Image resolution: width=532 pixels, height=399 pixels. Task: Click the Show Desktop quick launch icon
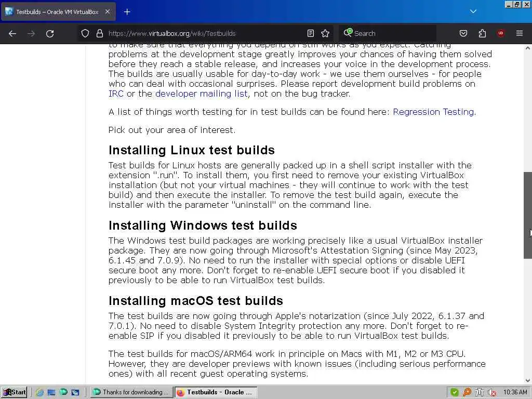pyautogui.click(x=51, y=392)
